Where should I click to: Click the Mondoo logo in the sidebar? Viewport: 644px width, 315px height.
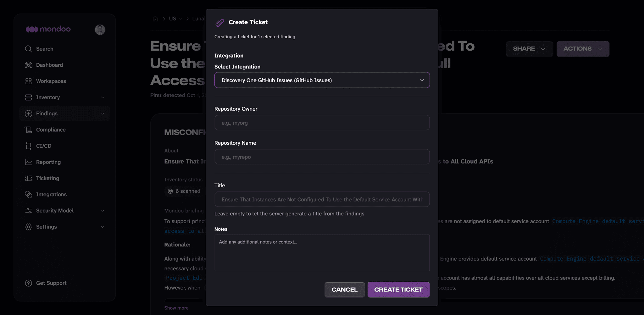[48, 29]
